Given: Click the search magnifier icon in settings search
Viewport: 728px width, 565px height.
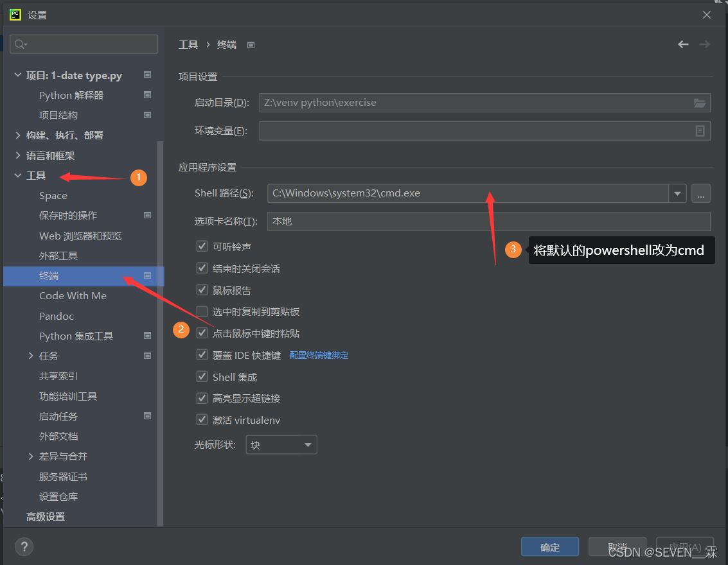Looking at the screenshot, I should click(x=21, y=44).
